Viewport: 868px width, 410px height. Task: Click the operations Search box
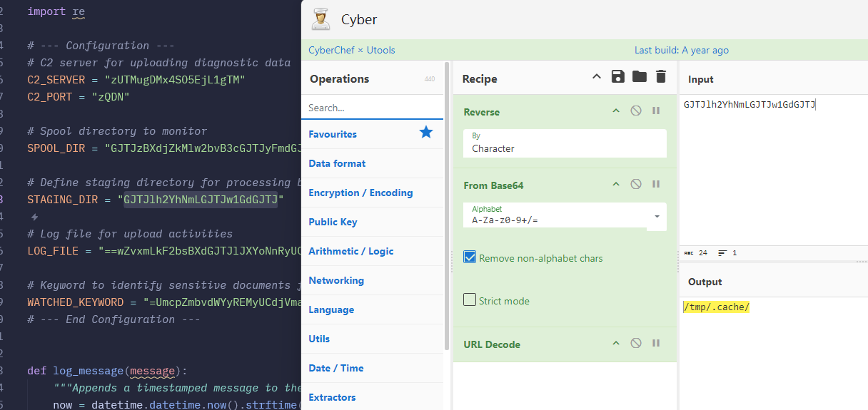[x=371, y=108]
